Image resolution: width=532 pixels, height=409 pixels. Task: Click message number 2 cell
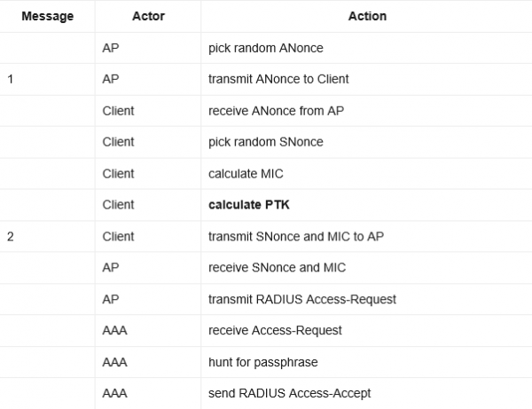pyautogui.click(x=48, y=237)
